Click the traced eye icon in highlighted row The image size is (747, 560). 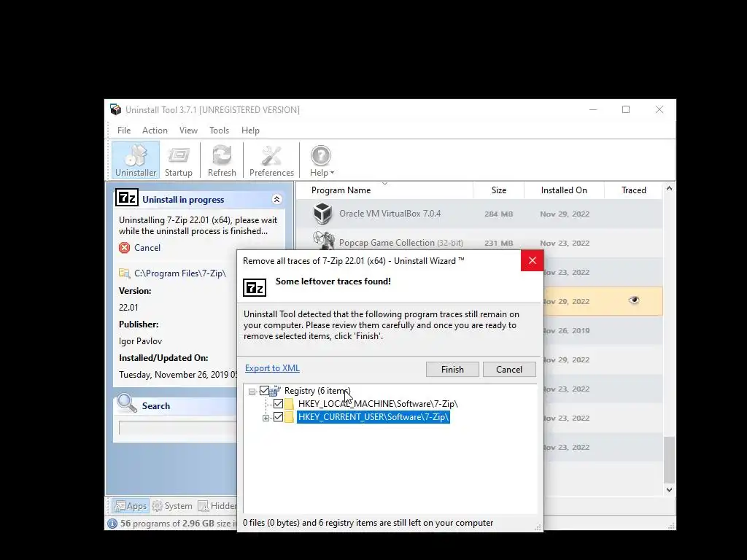pyautogui.click(x=634, y=300)
